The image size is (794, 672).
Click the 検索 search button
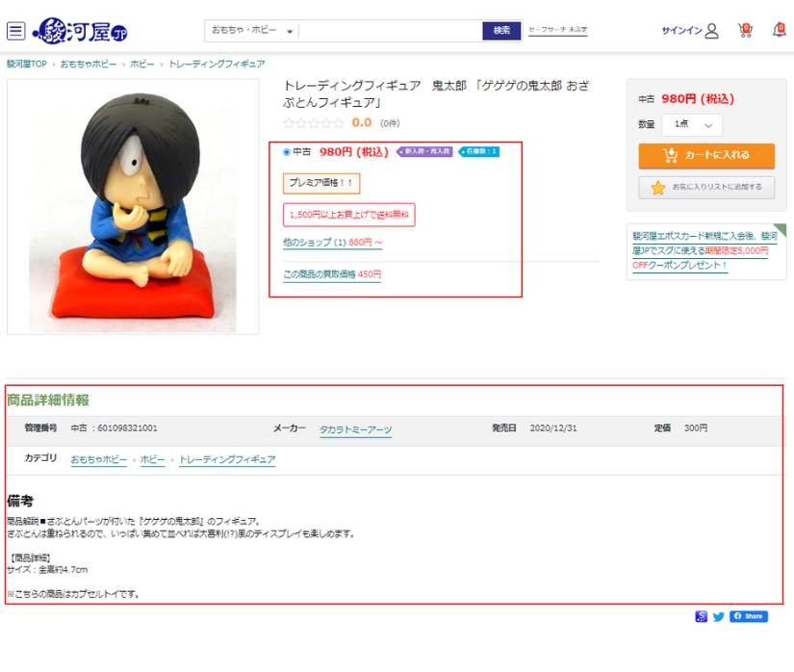[501, 31]
